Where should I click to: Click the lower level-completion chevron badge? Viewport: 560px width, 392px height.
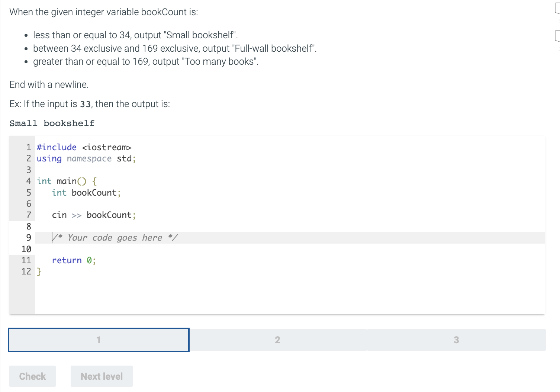[557, 36]
